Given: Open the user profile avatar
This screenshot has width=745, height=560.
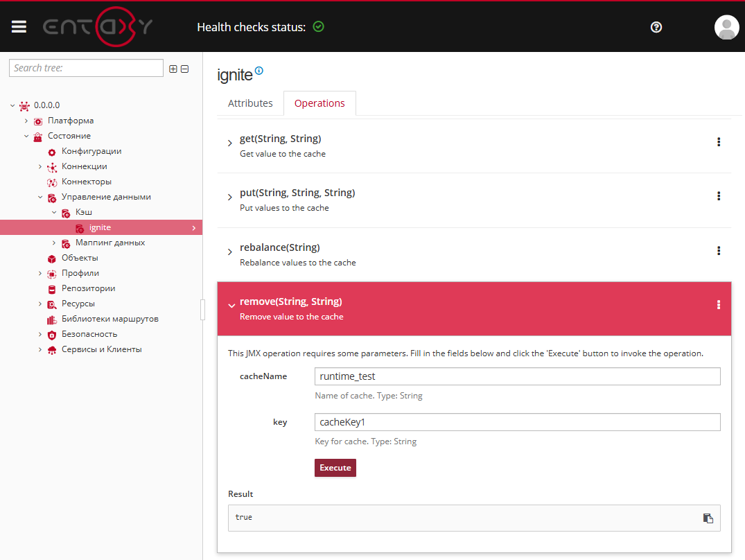Looking at the screenshot, I should click(726, 27).
